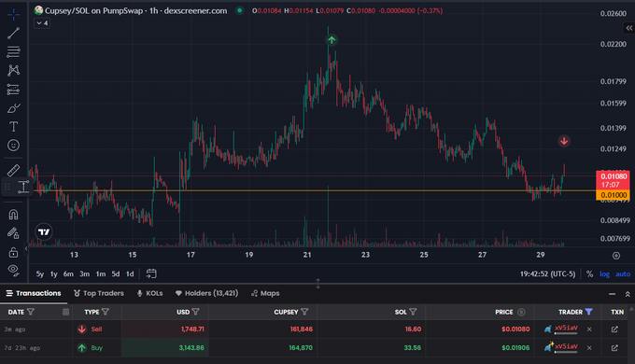Click the red sell marker on chart
The height and width of the screenshot is (364, 635).
tap(564, 141)
